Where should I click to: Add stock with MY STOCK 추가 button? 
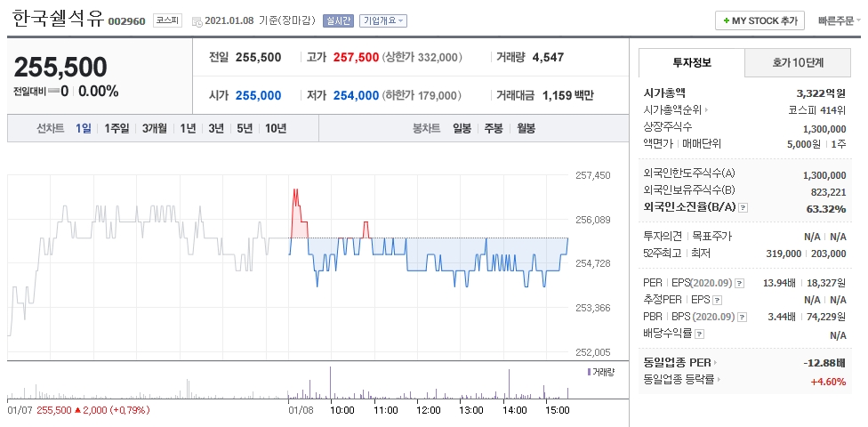pos(759,21)
